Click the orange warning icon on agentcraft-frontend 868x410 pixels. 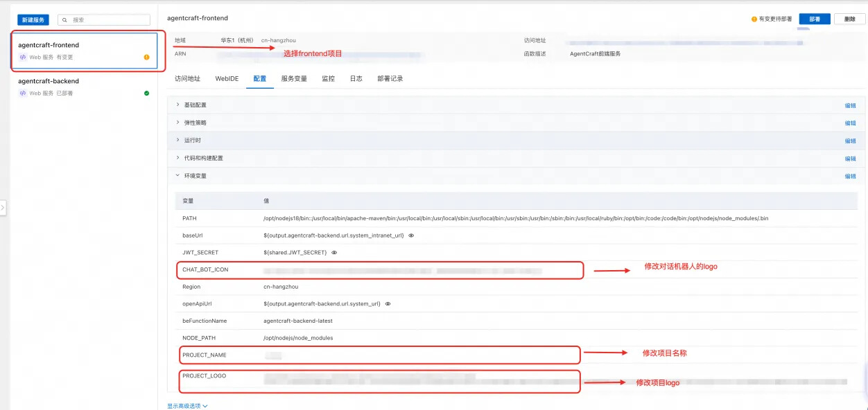tap(146, 57)
